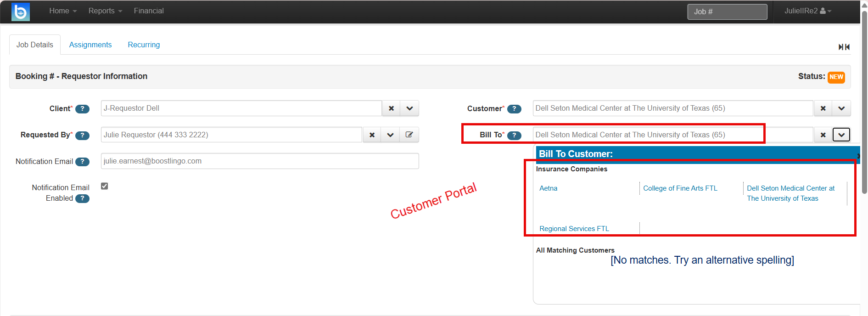Open the Financial menu item

click(149, 11)
